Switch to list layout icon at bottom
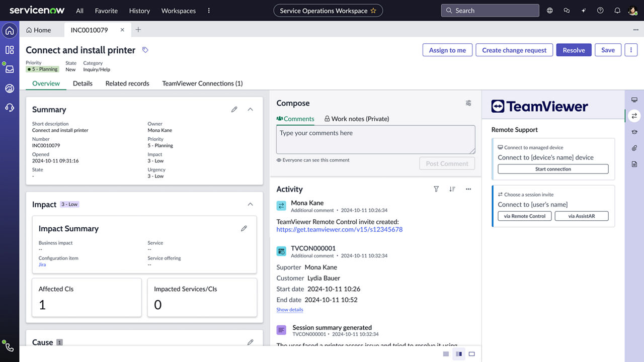The image size is (644, 362). point(446,354)
